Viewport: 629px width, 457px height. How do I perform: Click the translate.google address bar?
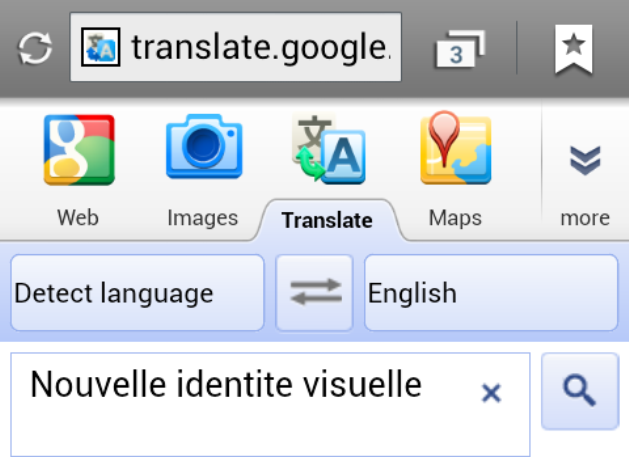[236, 47]
